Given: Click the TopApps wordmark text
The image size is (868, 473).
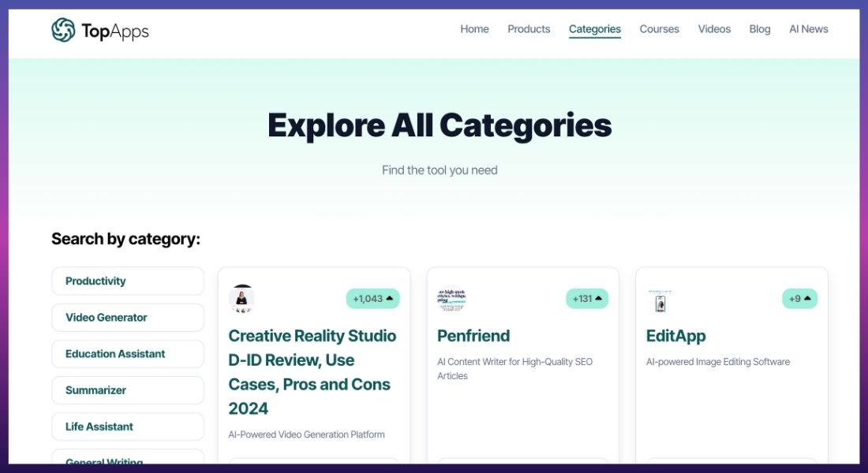Looking at the screenshot, I should pyautogui.click(x=115, y=32).
